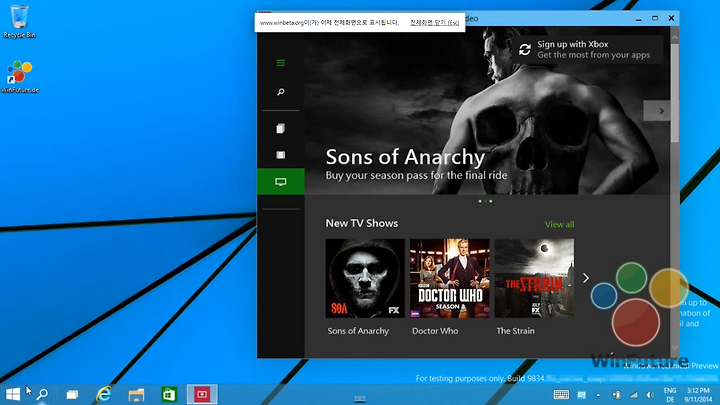Click the 'Sons of Anarchy' caption under thumbnail
The height and width of the screenshot is (405, 720).
point(358,331)
